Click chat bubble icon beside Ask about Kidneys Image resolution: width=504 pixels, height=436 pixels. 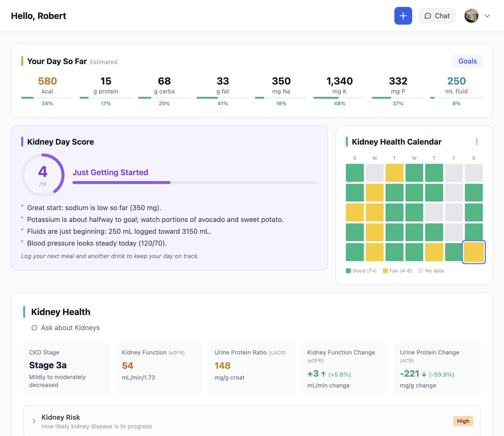(x=34, y=328)
